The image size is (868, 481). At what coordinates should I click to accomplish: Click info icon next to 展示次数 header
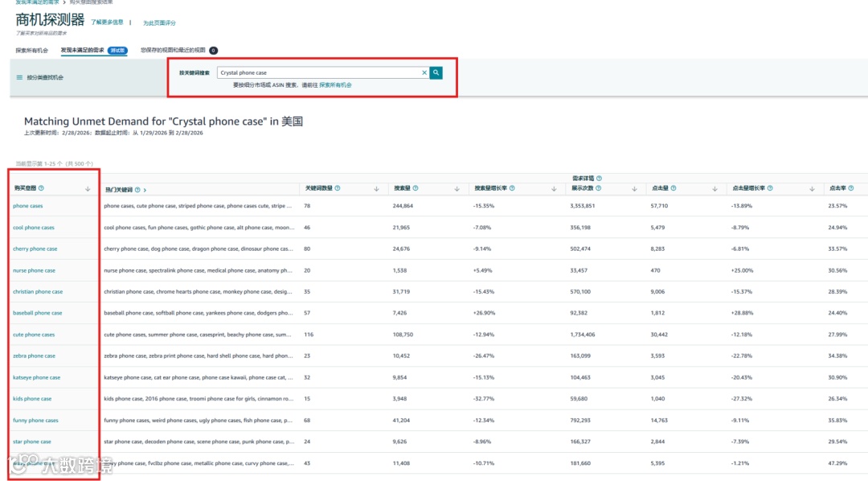click(599, 188)
